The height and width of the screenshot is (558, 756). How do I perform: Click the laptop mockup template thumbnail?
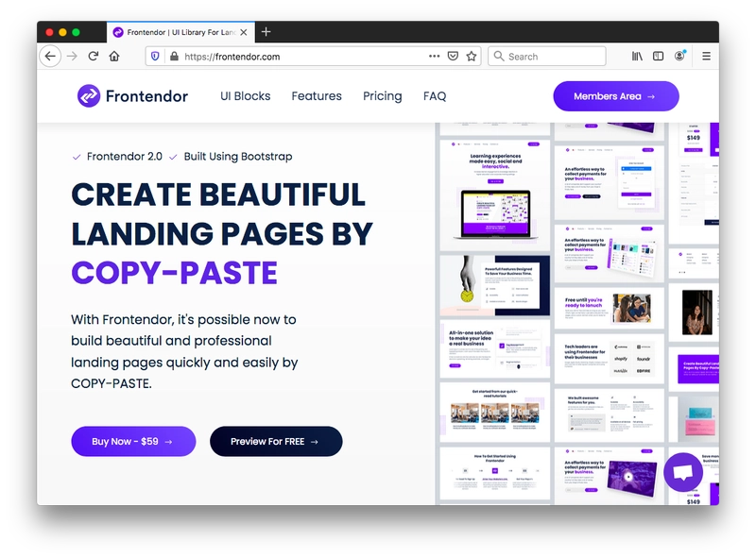[x=495, y=195]
